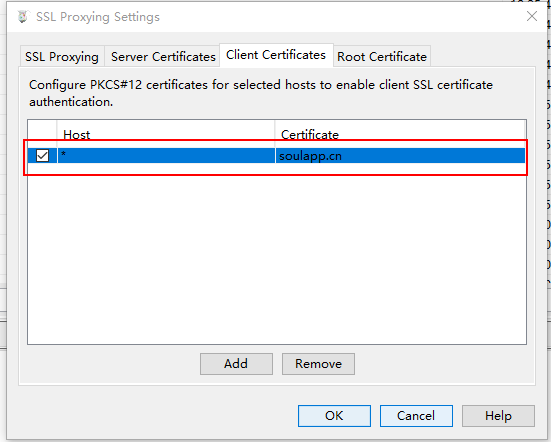This screenshot has width=551, height=442.
Task: Open the Server Certificates tab
Action: (x=163, y=57)
